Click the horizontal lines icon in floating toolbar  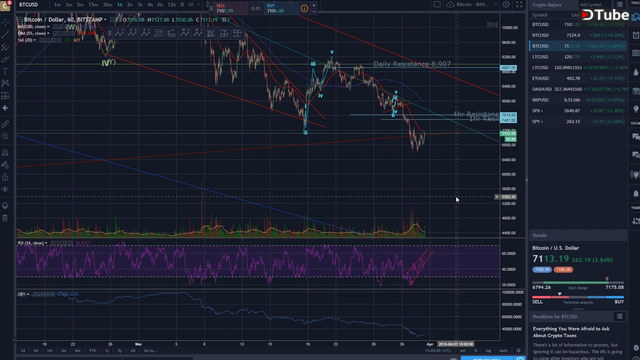[158, 33]
